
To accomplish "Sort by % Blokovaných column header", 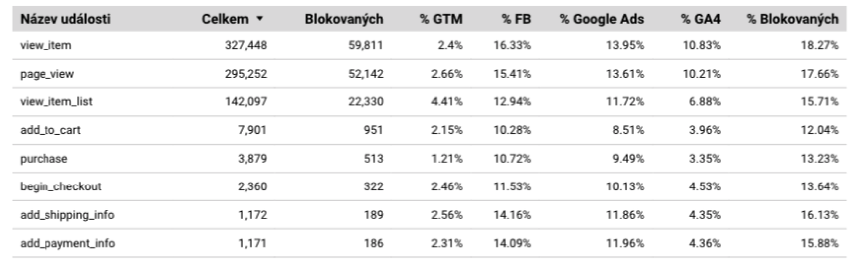I will tap(792, 19).
